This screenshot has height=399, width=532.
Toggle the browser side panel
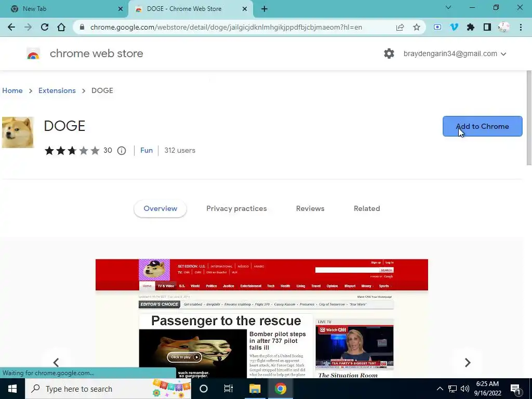[487, 27]
